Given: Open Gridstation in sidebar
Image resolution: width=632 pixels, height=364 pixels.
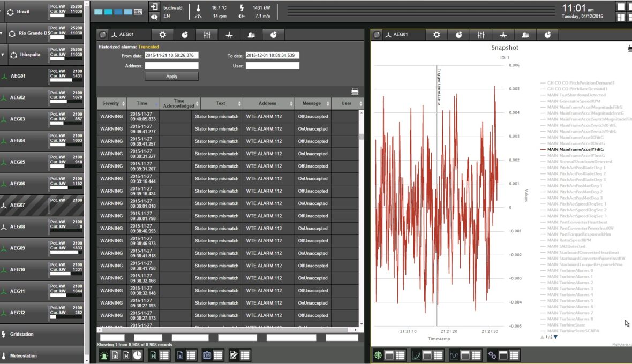Looking at the screenshot, I should pyautogui.click(x=42, y=334).
